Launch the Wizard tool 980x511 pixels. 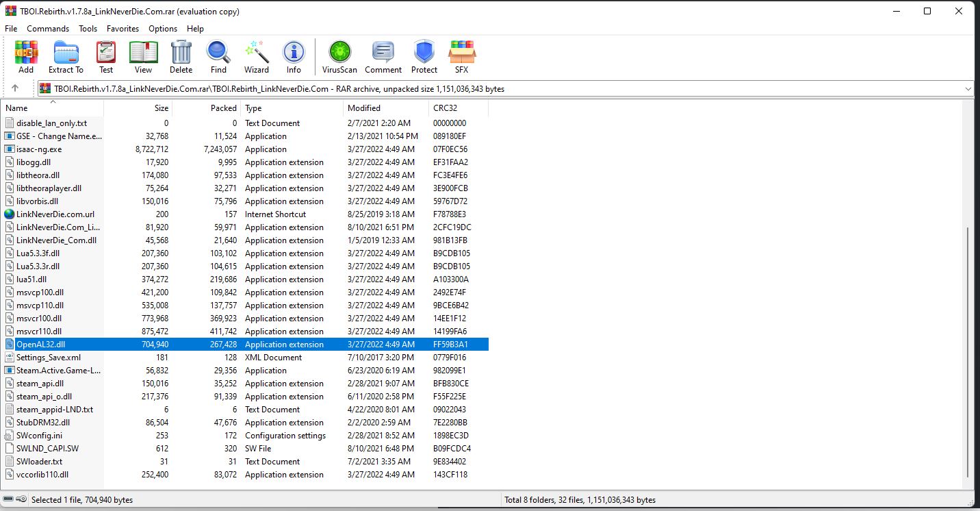point(257,57)
